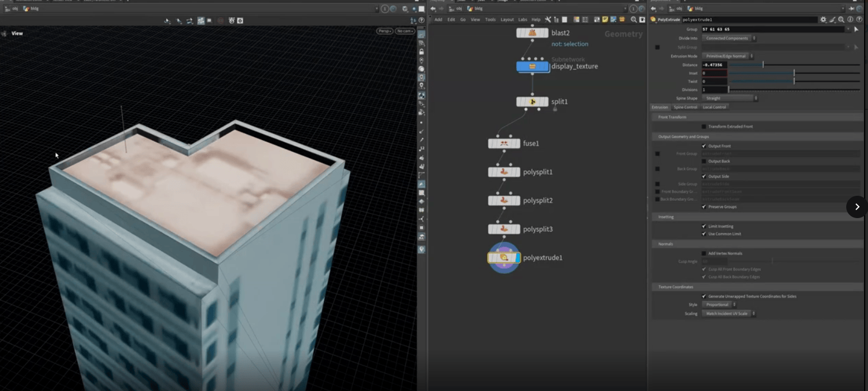Enable Add Vertex Normals option
The height and width of the screenshot is (391, 868).
704,253
